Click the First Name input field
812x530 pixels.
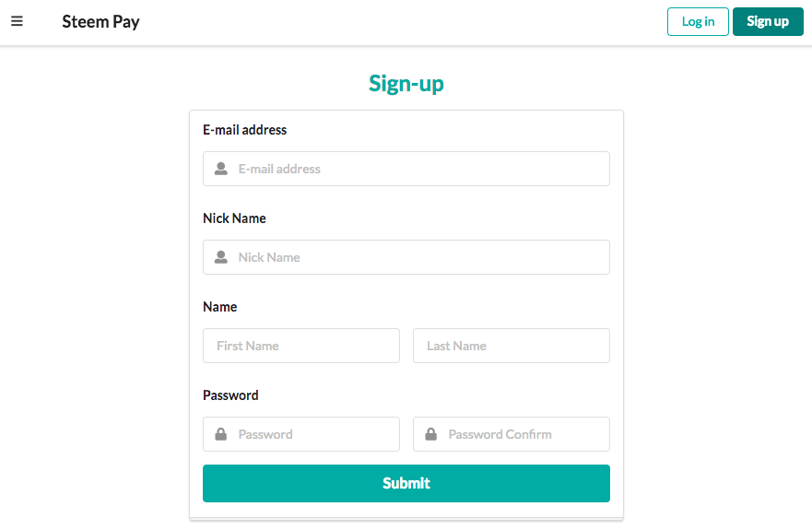301,346
